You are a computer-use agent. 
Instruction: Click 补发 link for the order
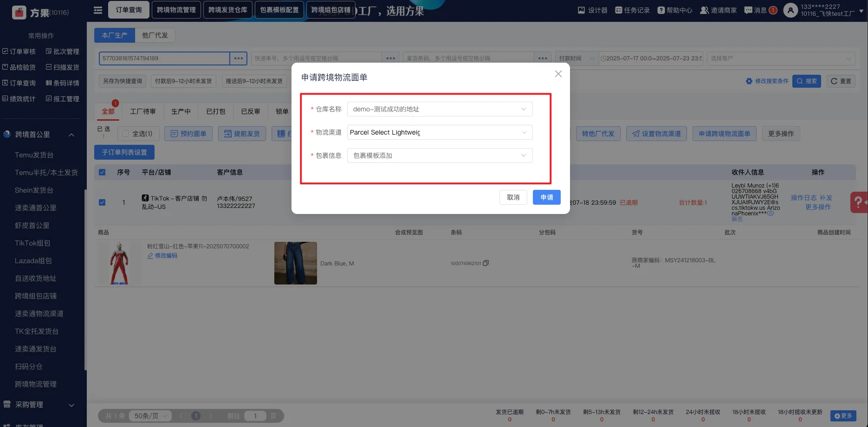click(826, 198)
